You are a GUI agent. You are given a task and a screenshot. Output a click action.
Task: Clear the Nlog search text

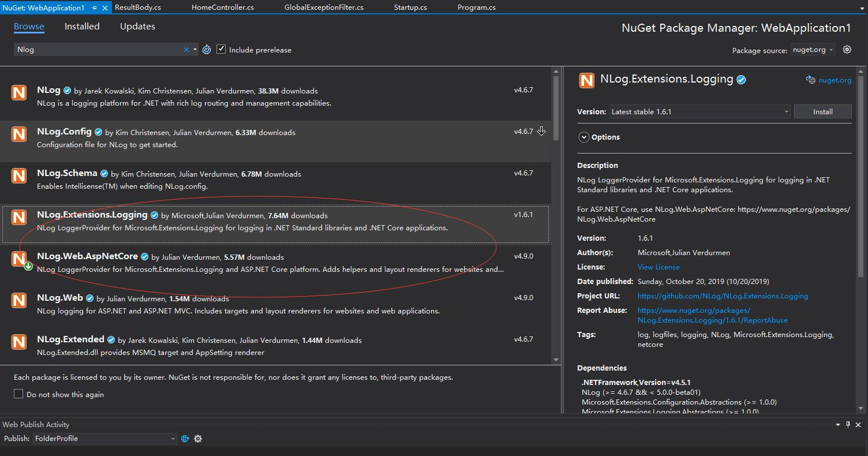tap(186, 50)
